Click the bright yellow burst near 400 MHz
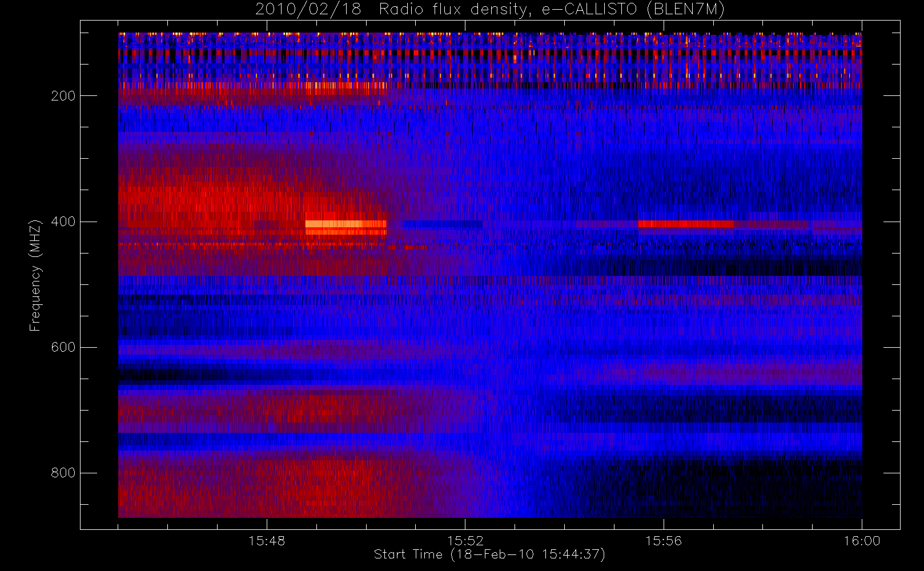The width and height of the screenshot is (924, 571). pos(346,224)
